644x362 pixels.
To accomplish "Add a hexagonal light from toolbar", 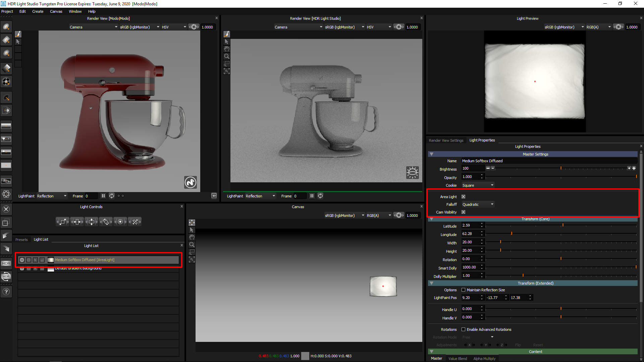I will 6,53.
